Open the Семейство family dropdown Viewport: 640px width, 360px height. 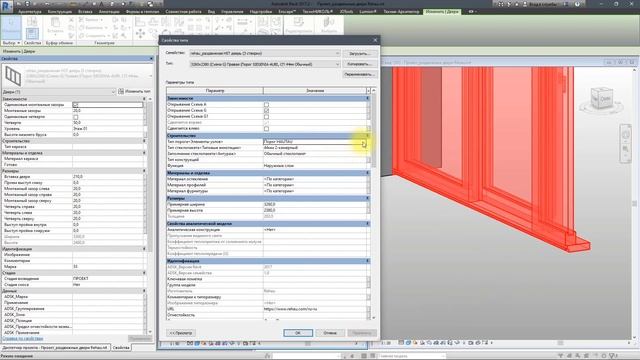click(337, 53)
